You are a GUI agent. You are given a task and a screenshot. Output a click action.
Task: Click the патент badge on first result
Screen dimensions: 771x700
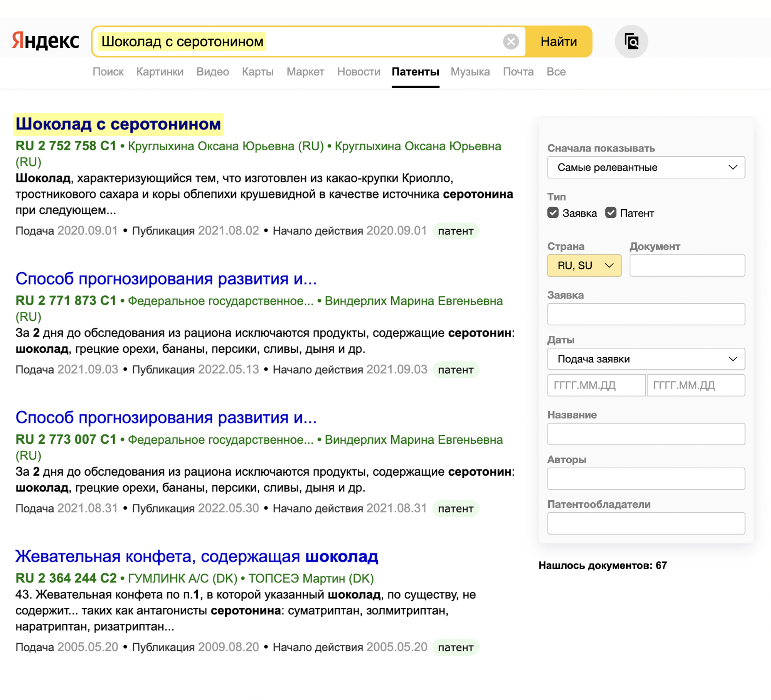coord(455,231)
